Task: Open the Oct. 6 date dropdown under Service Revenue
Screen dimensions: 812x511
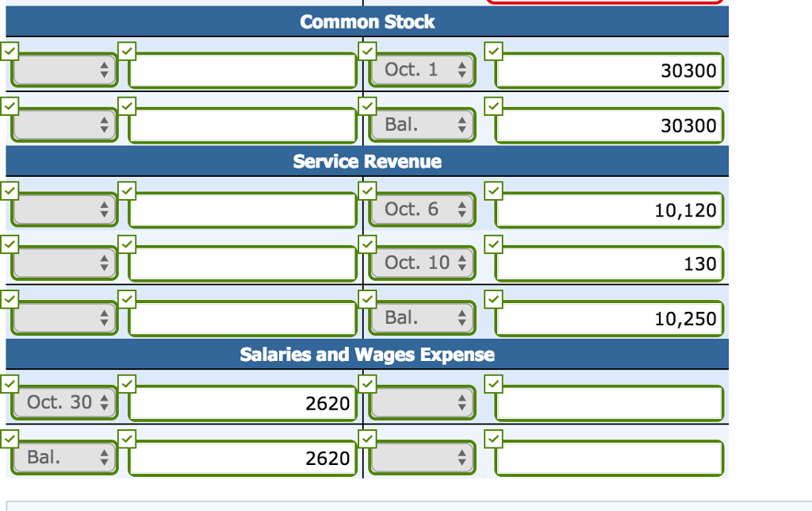Action: 421,209
